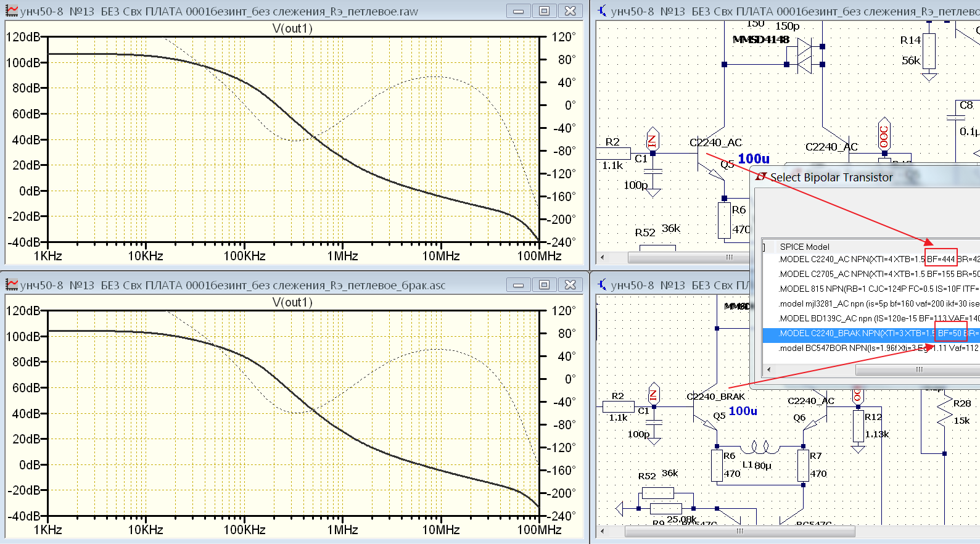Choose the BC547BOR model entry
The height and width of the screenshot is (544, 980).
click(871, 348)
